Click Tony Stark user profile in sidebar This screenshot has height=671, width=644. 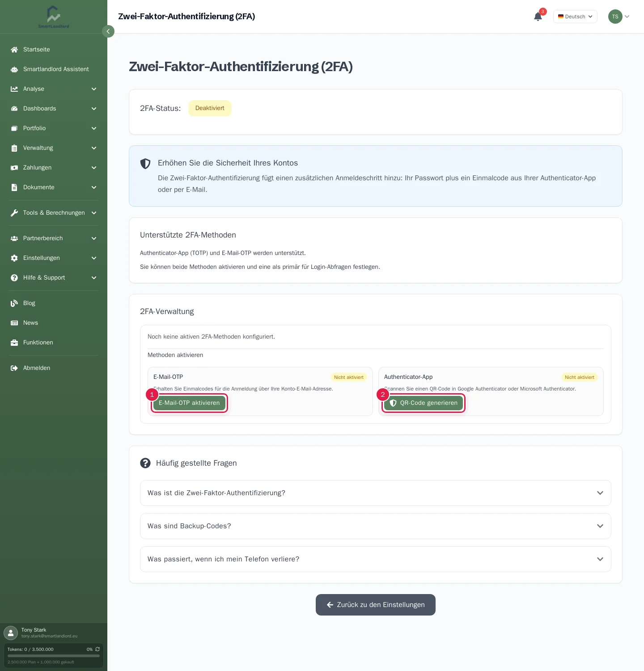pyautogui.click(x=54, y=633)
